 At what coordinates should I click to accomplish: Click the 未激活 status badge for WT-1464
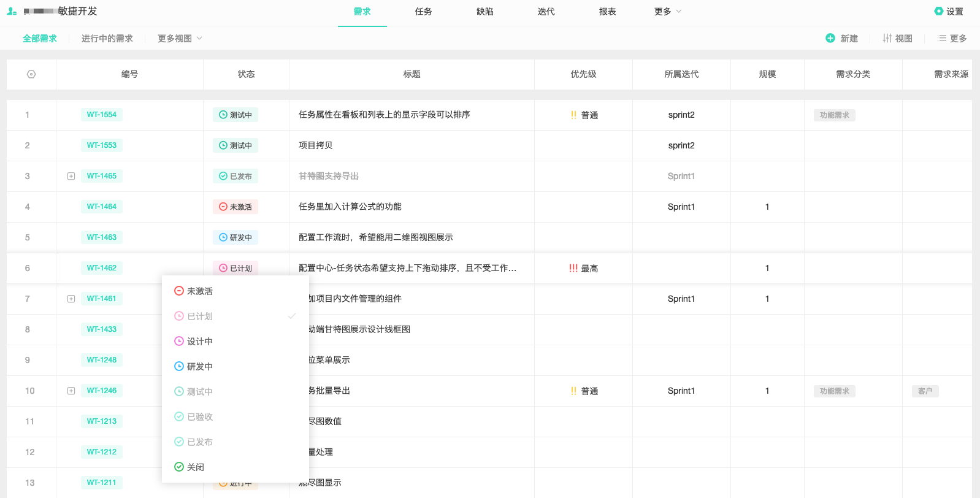pos(235,207)
